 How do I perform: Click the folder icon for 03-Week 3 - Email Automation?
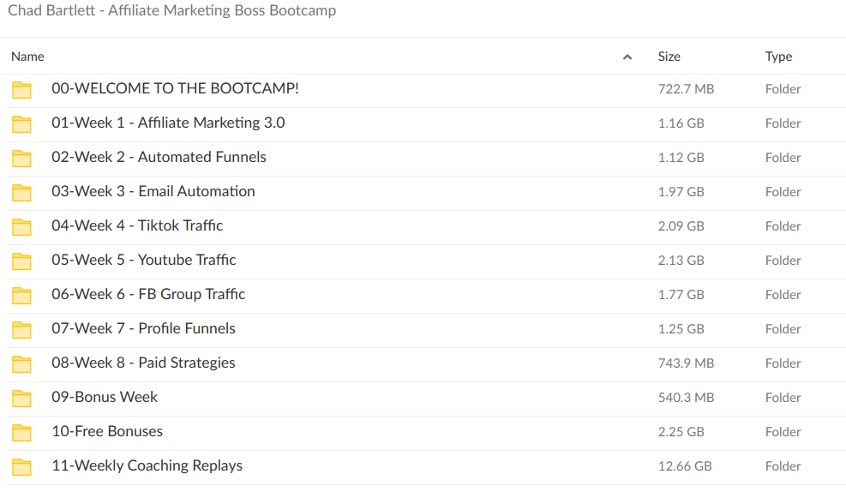[21, 192]
